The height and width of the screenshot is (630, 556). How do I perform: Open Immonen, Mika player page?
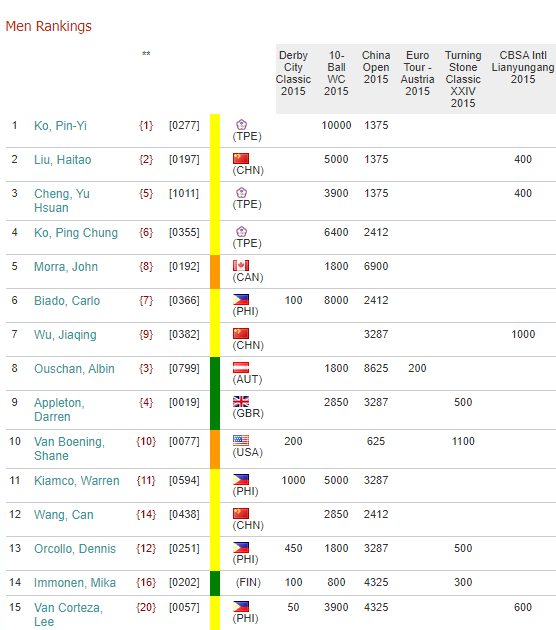pos(75,583)
